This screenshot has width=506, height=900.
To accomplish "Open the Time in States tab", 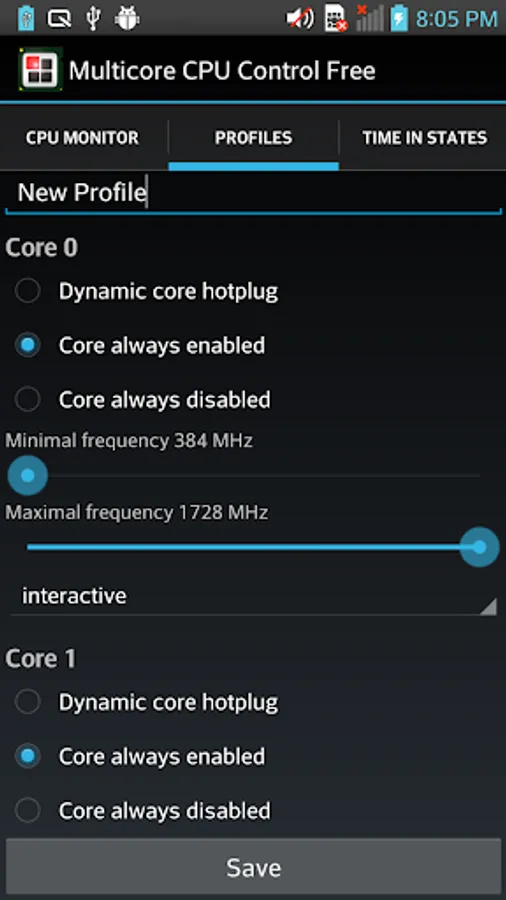I will pos(423,138).
